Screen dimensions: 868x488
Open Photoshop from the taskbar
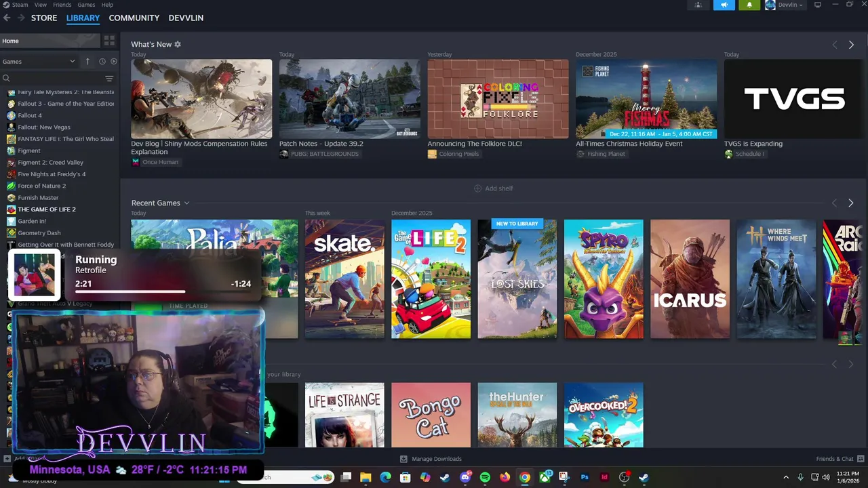tap(585, 477)
